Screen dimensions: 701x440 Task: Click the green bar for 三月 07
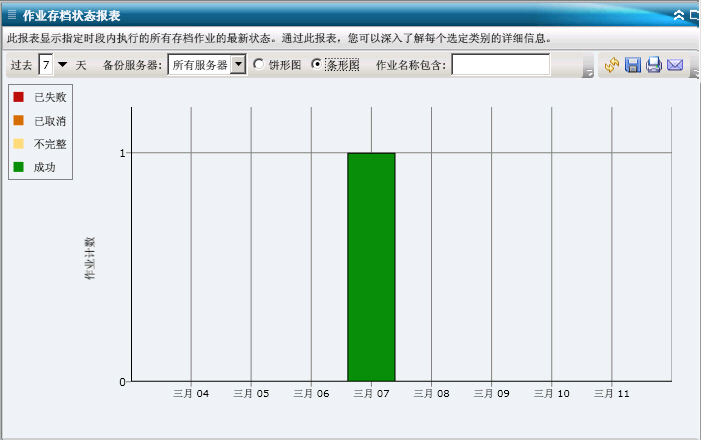point(372,267)
